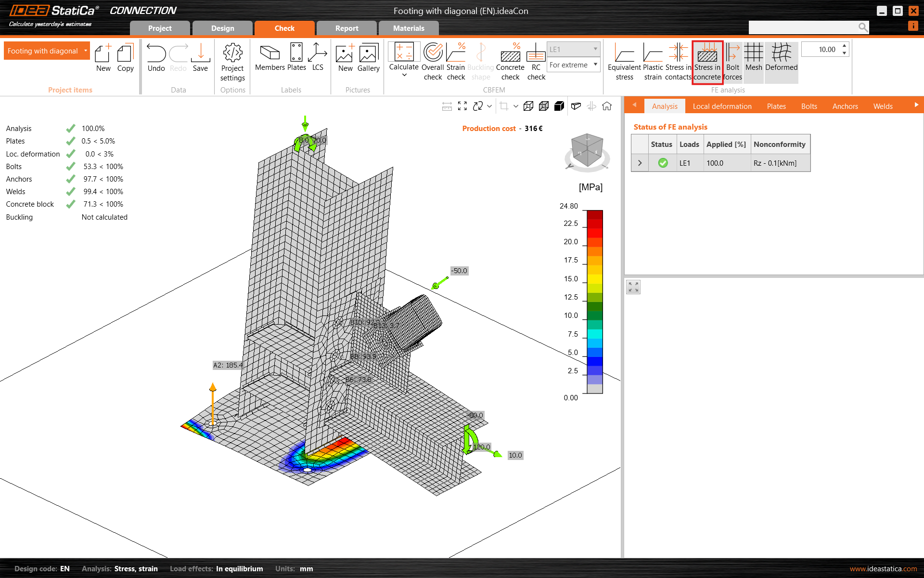Show Members labels
The height and width of the screenshot is (578, 924).
click(x=269, y=58)
